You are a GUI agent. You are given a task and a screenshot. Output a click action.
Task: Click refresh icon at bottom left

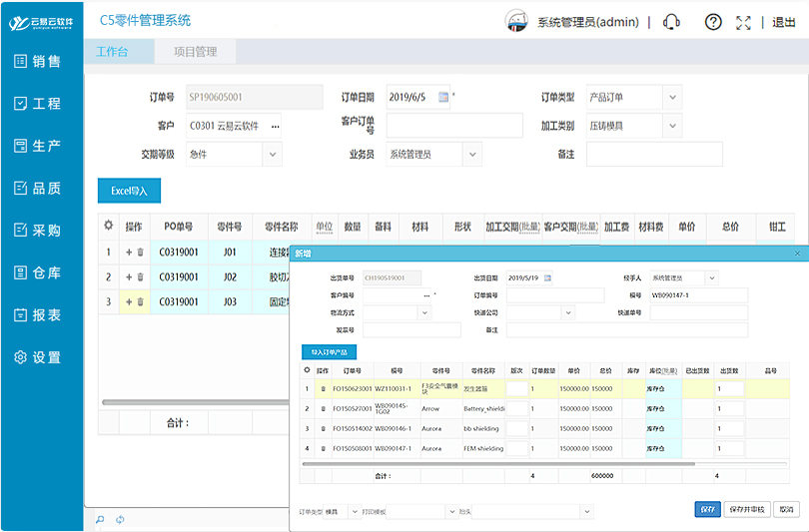[x=121, y=519]
